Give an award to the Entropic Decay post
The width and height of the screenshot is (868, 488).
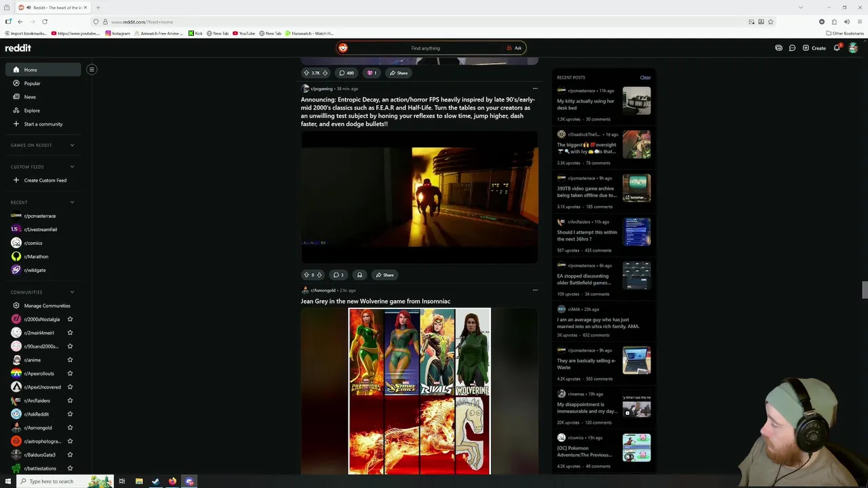[x=359, y=274]
